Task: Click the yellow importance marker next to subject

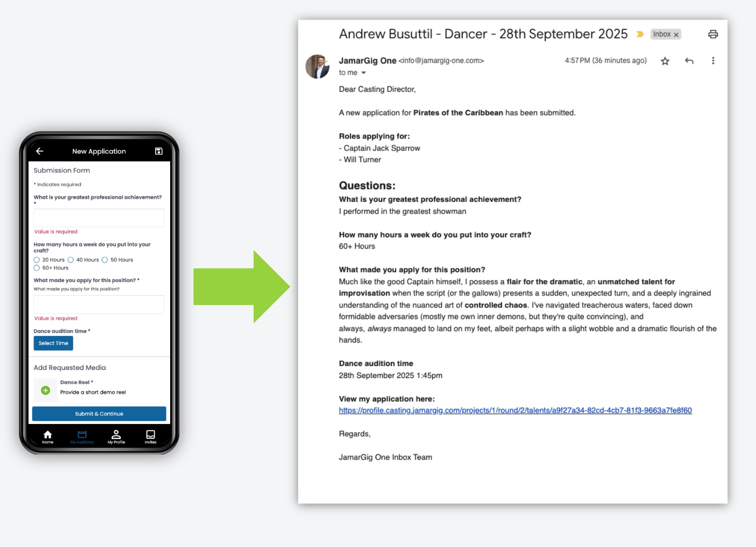Action: pos(640,34)
